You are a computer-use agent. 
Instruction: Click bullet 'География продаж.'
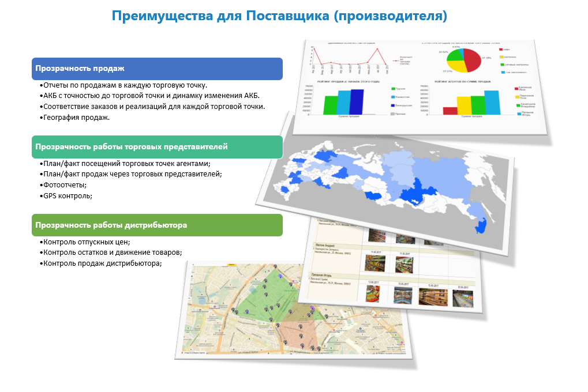(74, 117)
